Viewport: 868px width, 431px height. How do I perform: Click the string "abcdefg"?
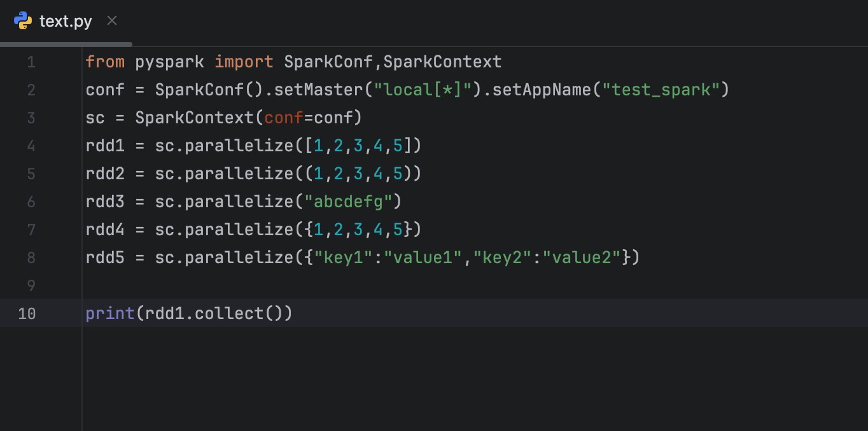348,202
